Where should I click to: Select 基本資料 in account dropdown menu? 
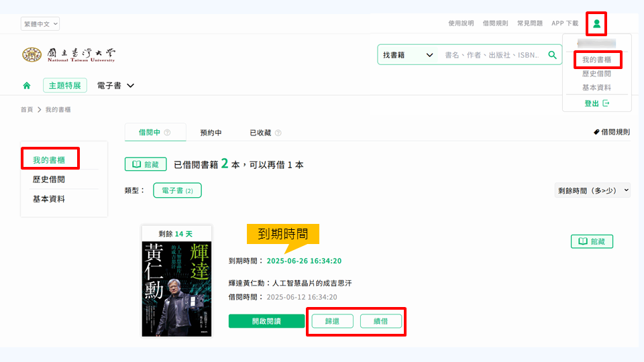coord(597,87)
